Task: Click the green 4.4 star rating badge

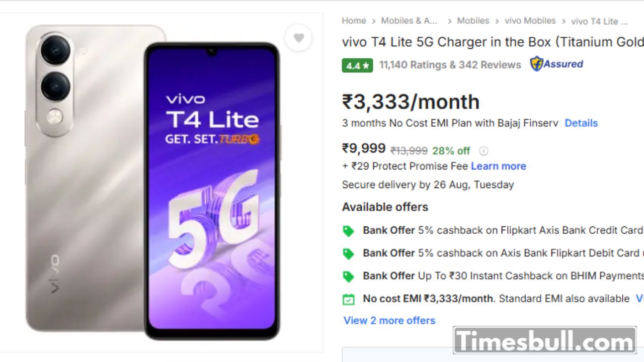Action: 357,65
